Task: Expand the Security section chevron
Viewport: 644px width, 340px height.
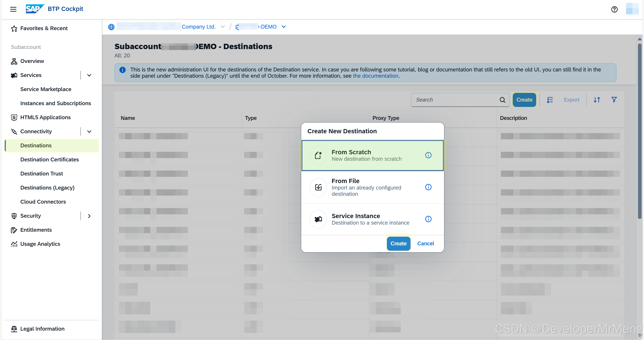Action: point(89,216)
